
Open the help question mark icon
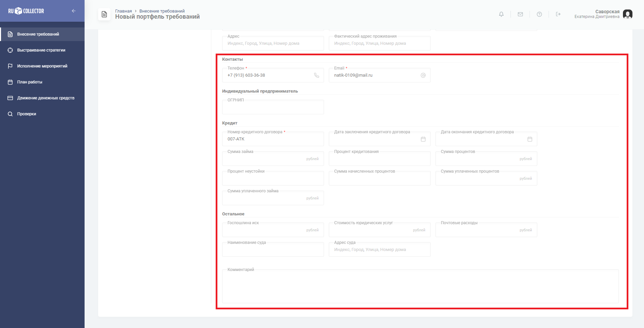[539, 14]
